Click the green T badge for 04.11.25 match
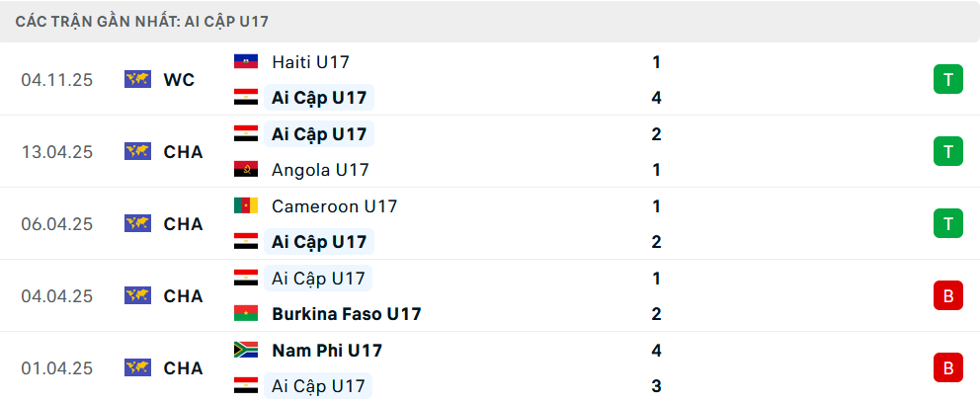This screenshot has height=402, width=980. click(947, 80)
